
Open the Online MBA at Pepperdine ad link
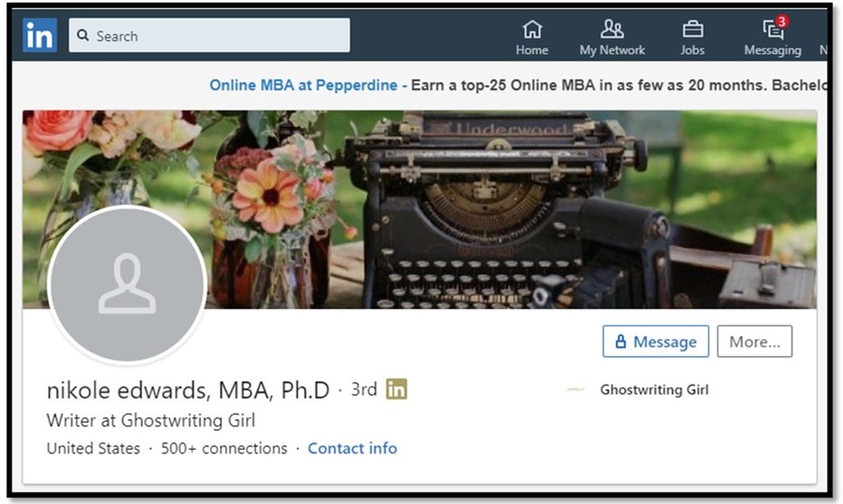pyautogui.click(x=303, y=85)
